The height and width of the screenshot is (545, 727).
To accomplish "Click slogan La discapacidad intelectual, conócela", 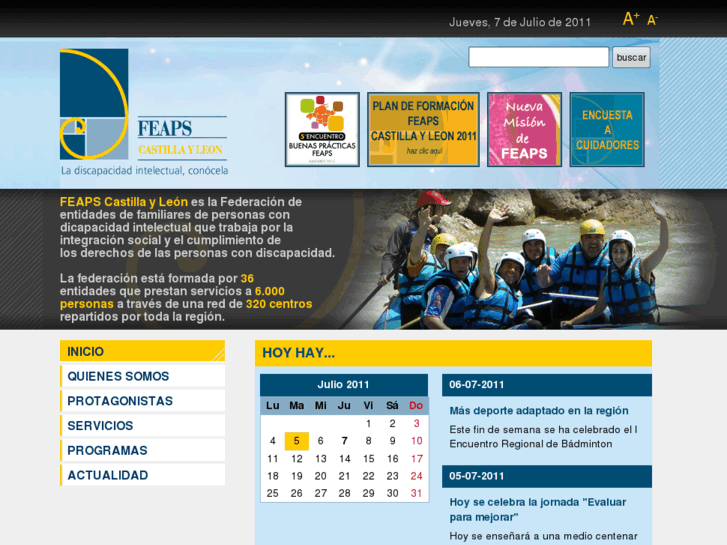I will point(145,171).
